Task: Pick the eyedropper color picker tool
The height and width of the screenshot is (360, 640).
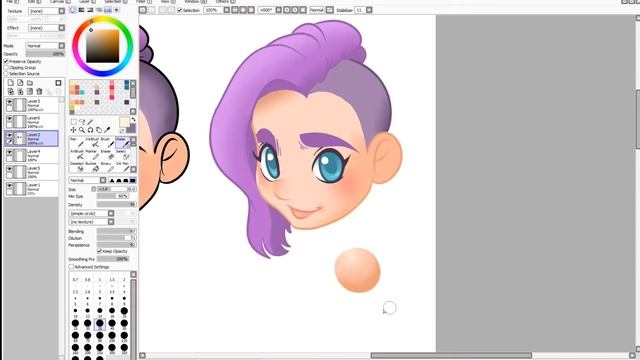Action: (x=107, y=130)
